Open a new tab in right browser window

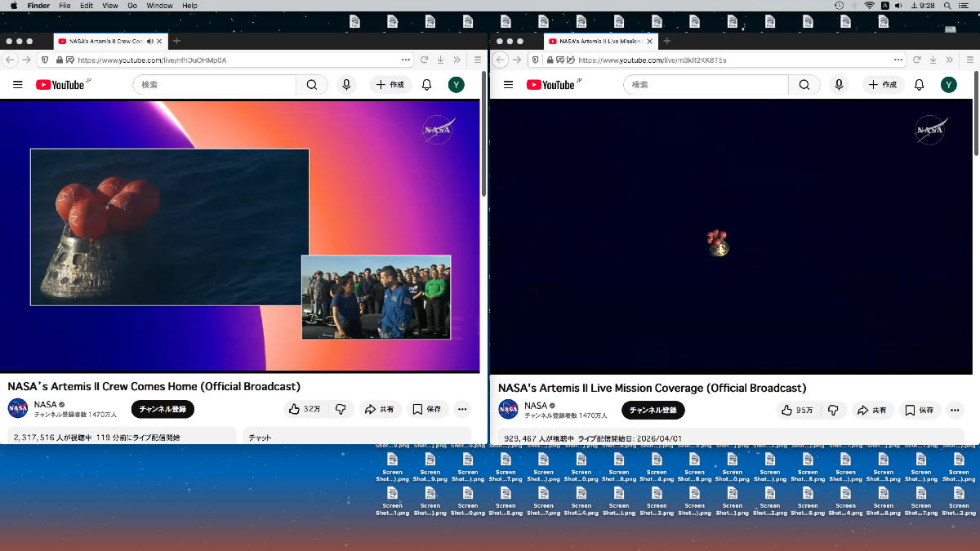pos(666,41)
